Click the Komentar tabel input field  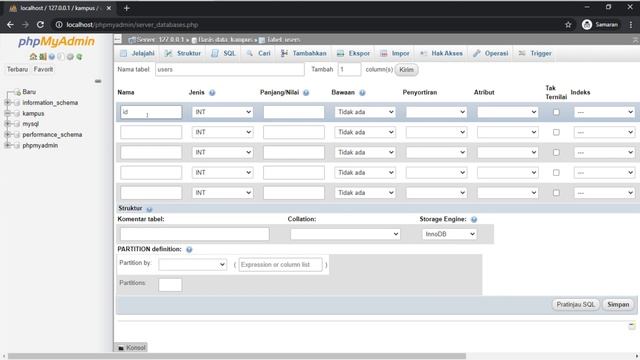coord(195,234)
